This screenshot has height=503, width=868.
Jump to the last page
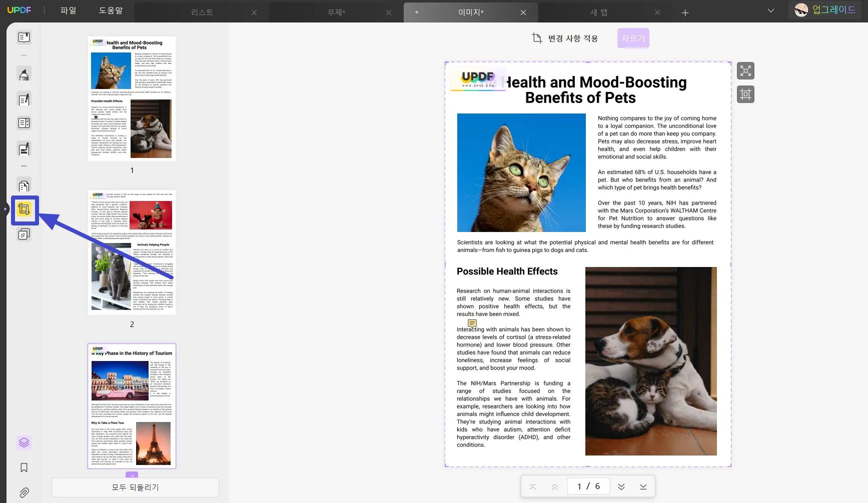[643, 486]
